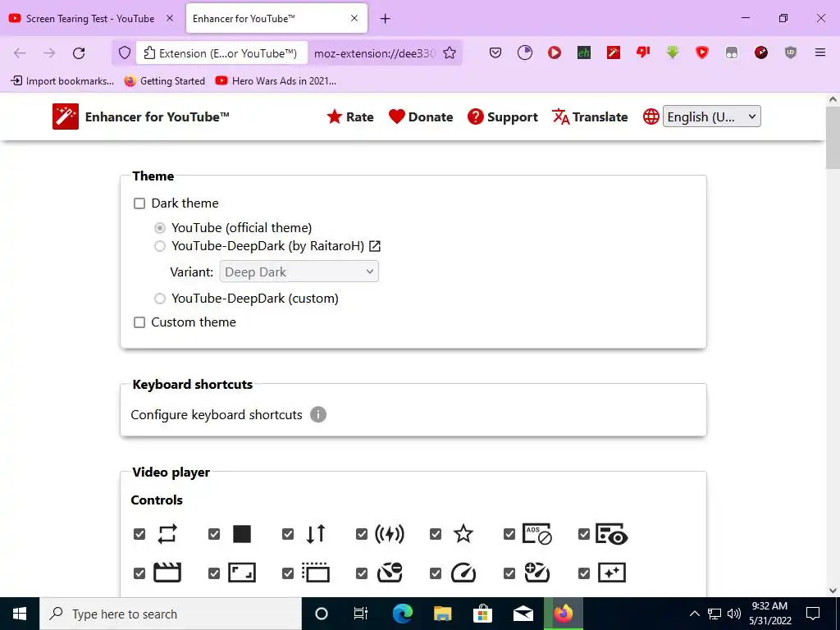This screenshot has width=840, height=630.
Task: Click the green 'eh' extension icon
Action: click(584, 52)
